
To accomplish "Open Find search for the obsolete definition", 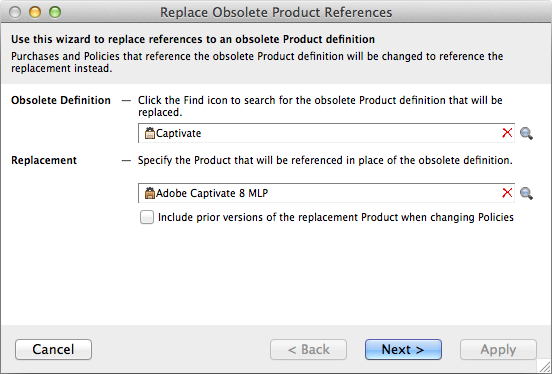I will point(526,133).
